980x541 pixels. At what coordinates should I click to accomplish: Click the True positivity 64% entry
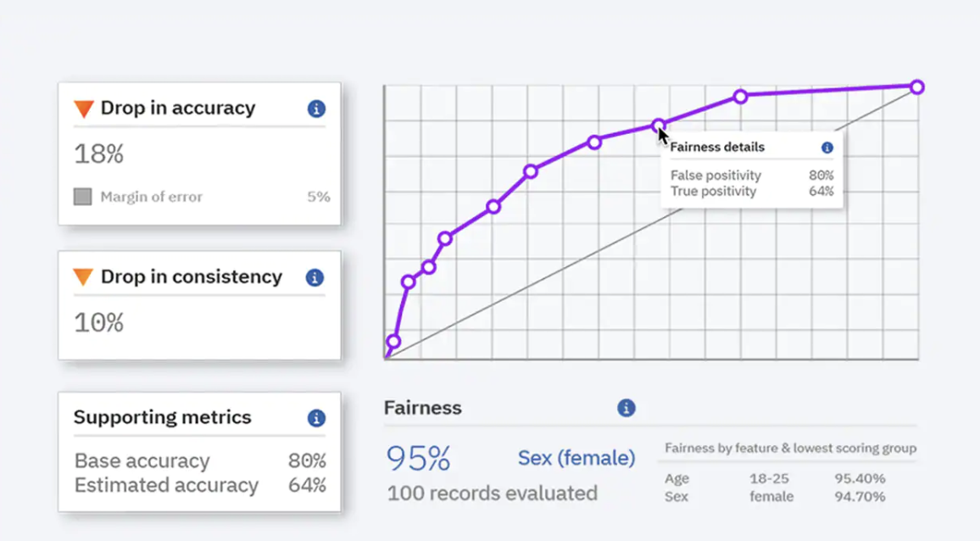coord(751,192)
